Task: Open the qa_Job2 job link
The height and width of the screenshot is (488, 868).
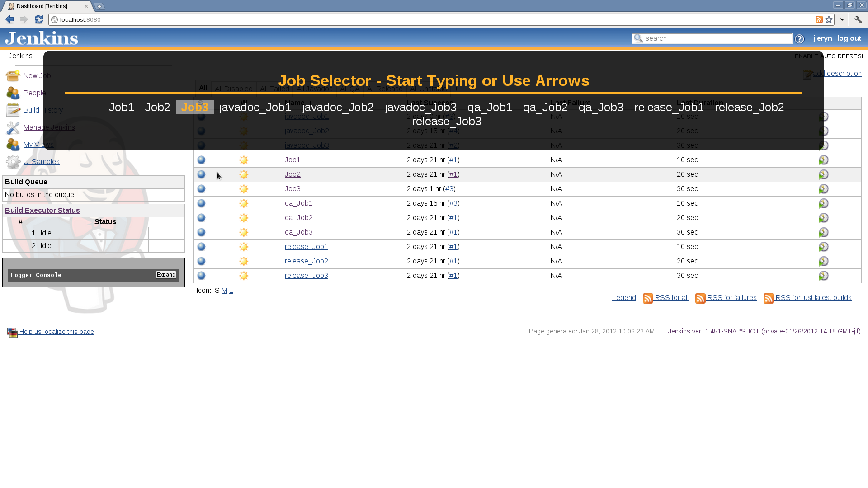Action: [298, 218]
